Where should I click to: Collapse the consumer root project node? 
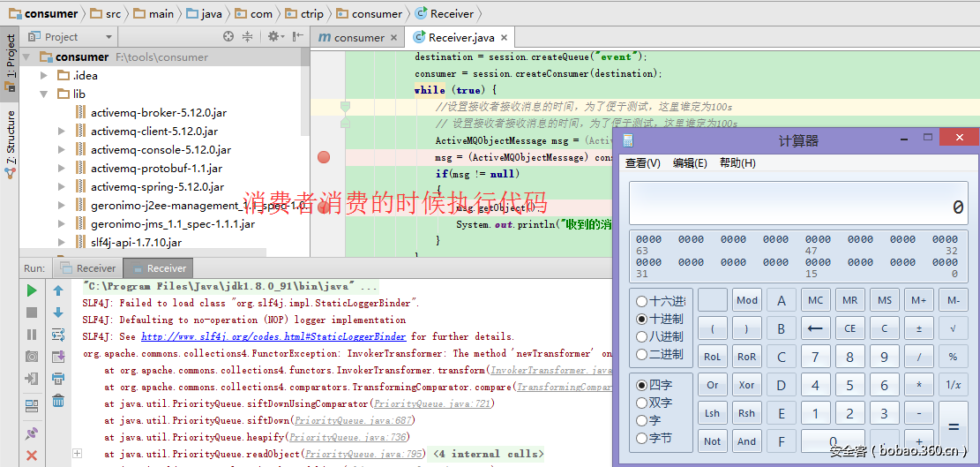pyautogui.click(x=26, y=56)
